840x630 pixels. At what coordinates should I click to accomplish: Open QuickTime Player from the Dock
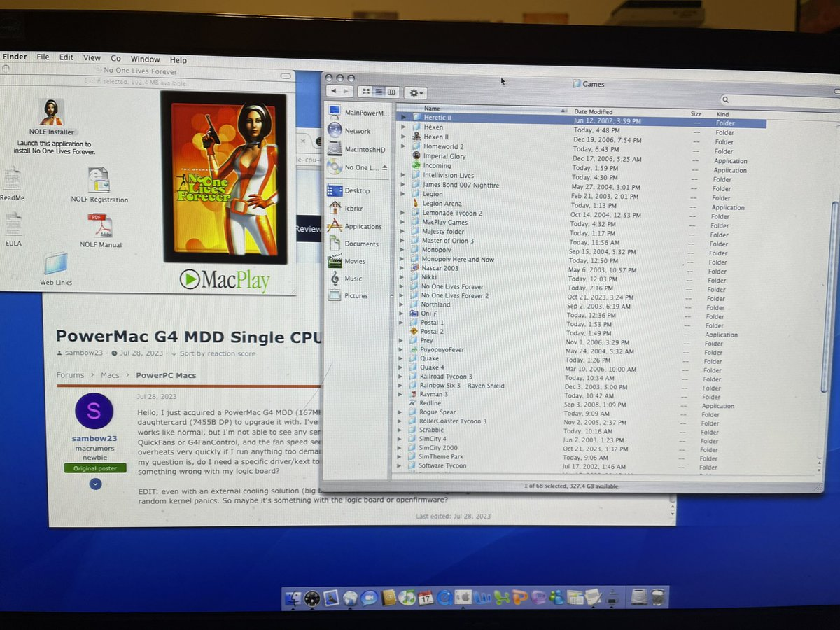pos(444,598)
